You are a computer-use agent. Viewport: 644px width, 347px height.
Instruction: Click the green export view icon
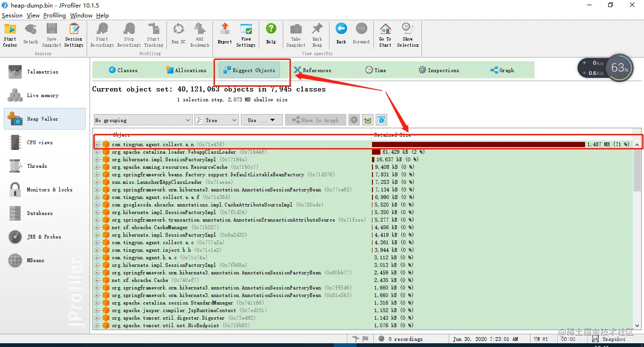point(368,120)
